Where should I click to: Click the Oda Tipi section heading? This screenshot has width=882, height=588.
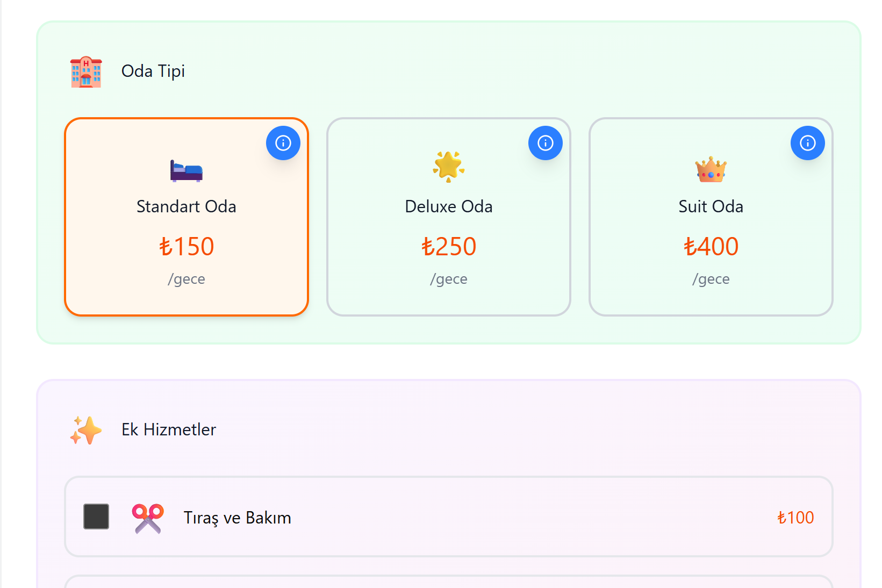click(153, 71)
